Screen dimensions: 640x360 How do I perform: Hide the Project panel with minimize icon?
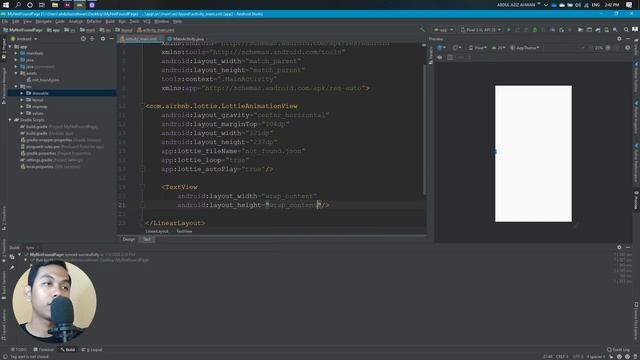111,39
